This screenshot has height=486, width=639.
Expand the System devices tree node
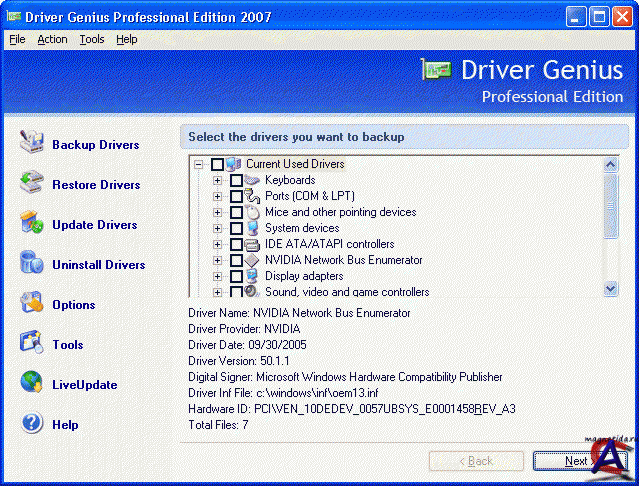[x=218, y=228]
